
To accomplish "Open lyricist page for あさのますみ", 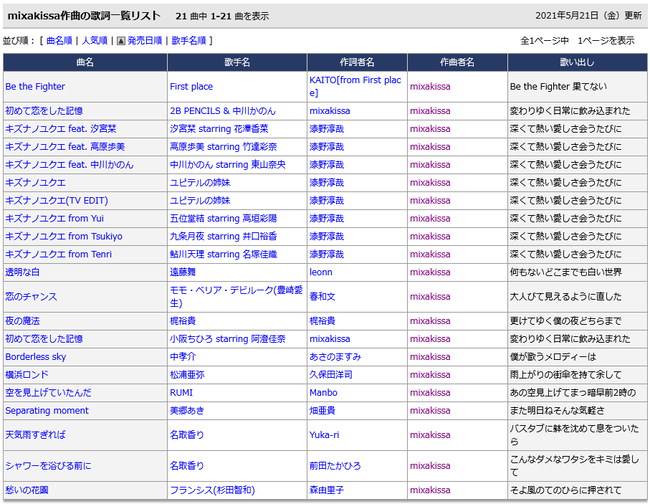I will [x=335, y=357].
